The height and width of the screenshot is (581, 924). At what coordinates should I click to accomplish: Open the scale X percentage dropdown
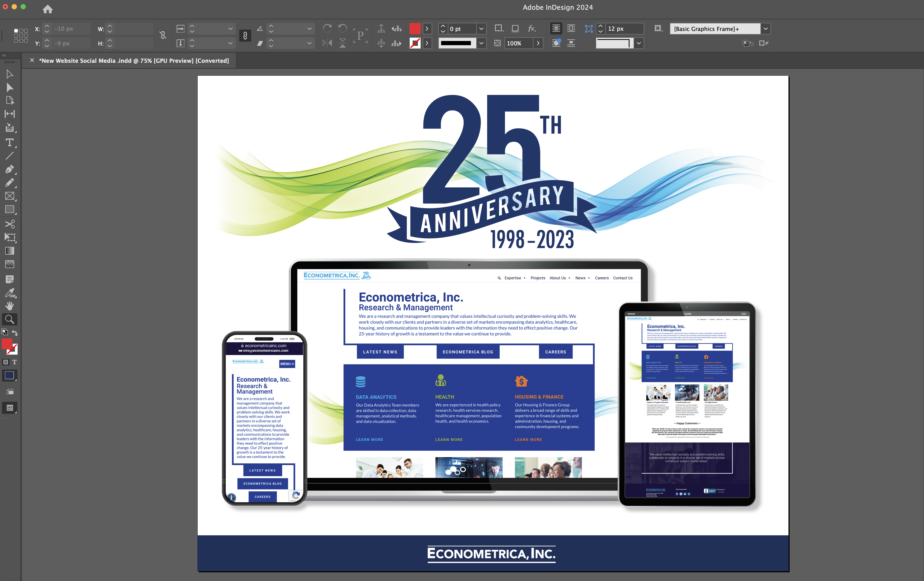click(230, 29)
